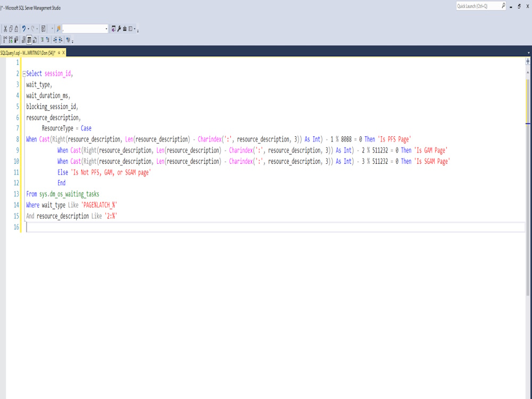This screenshot has height=399, width=532.
Task: Select Results to Text icon
Action: click(24, 40)
